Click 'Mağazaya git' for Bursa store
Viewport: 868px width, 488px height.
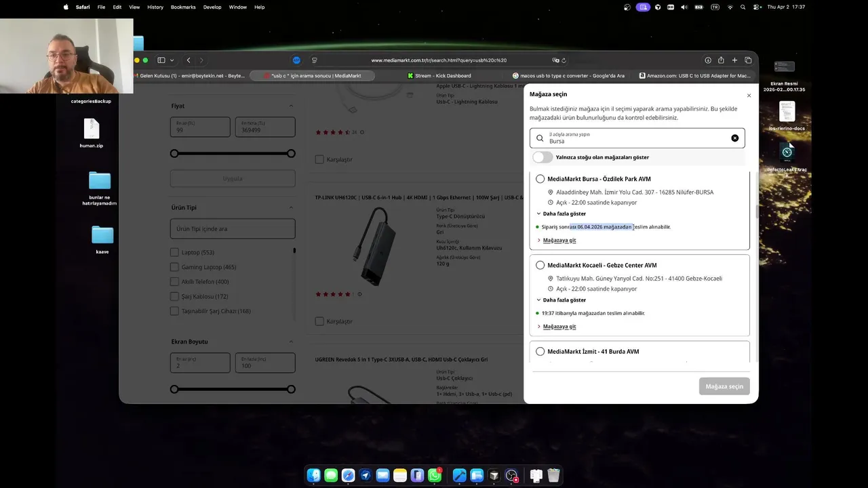[559, 240]
